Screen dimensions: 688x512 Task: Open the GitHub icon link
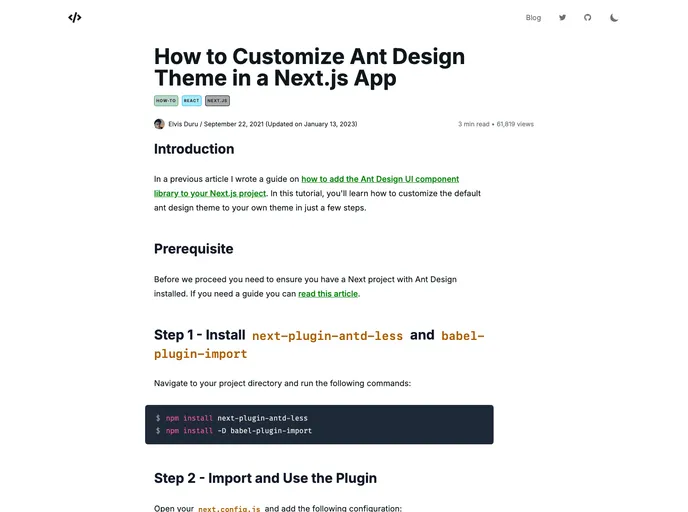click(588, 17)
